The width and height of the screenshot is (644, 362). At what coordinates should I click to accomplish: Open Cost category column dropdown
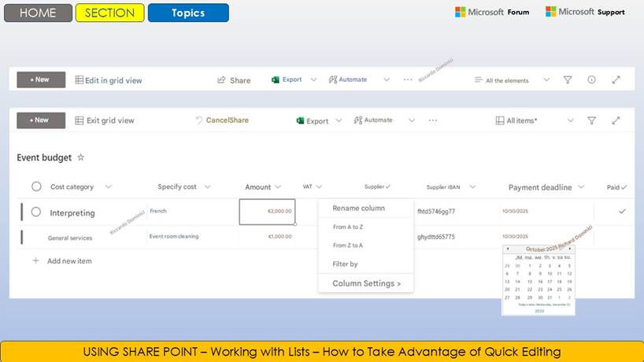pos(109,187)
